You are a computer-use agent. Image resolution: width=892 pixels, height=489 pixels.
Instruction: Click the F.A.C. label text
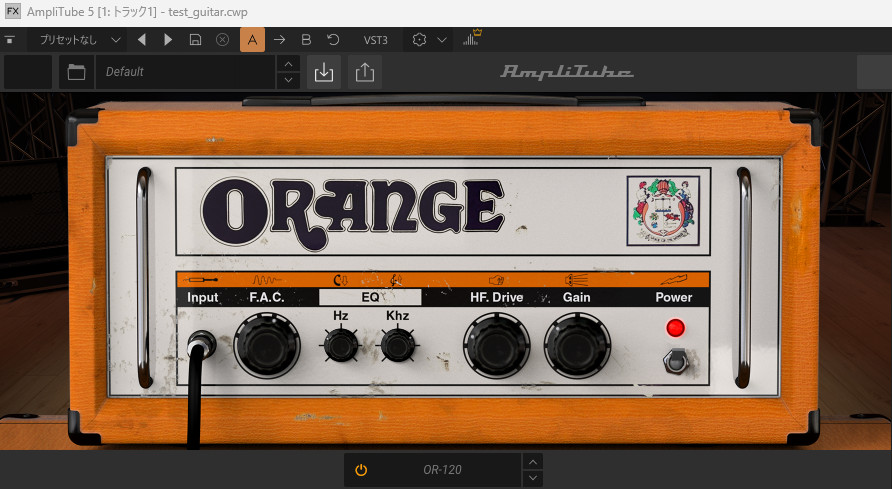[267, 297]
